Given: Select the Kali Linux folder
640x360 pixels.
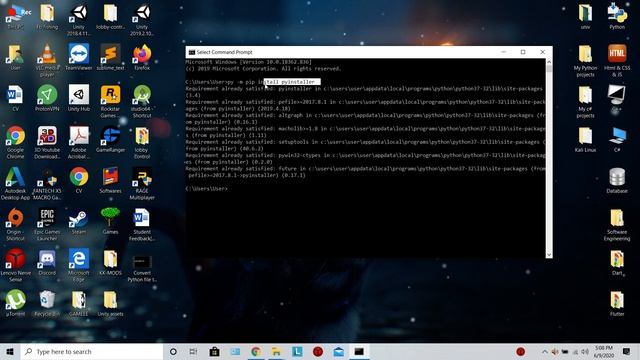Looking at the screenshot, I should point(585,139).
